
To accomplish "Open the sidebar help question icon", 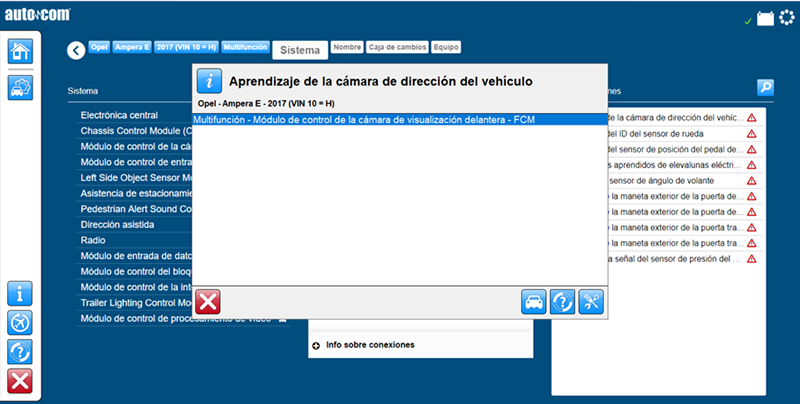I will tap(20, 352).
